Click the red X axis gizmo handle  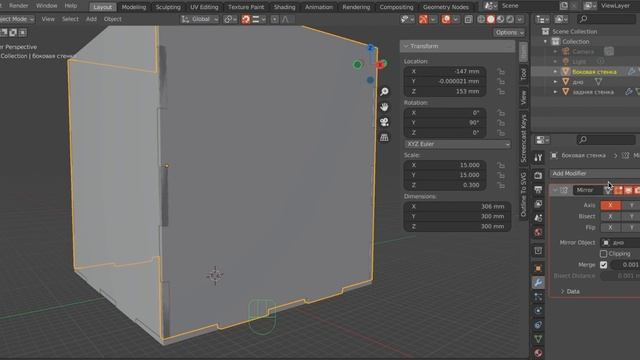point(380,64)
